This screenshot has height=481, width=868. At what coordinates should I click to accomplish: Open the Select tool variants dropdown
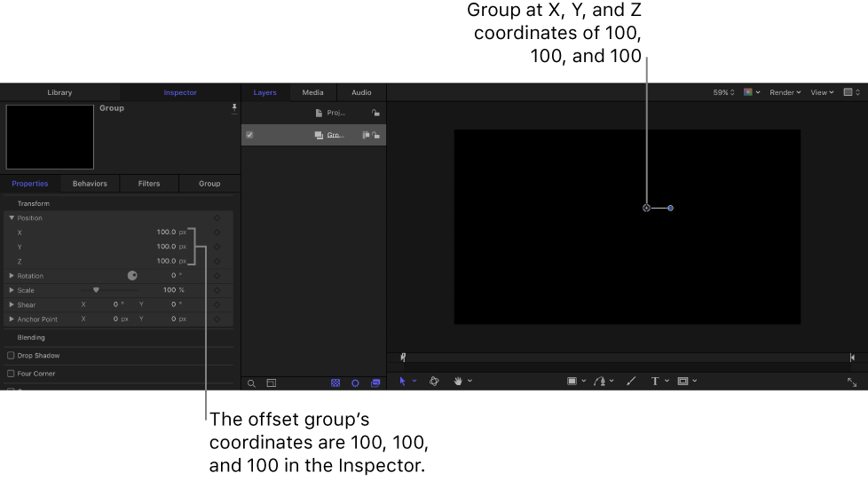pyautogui.click(x=414, y=381)
